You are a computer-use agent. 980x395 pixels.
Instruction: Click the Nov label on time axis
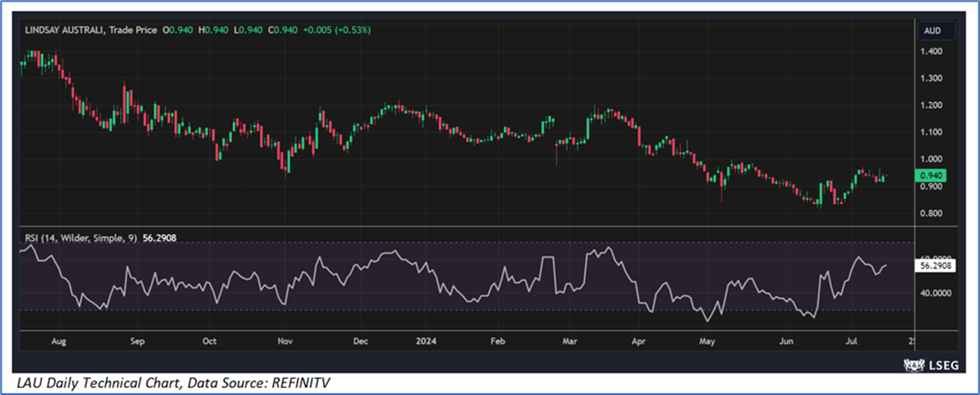[x=285, y=341]
